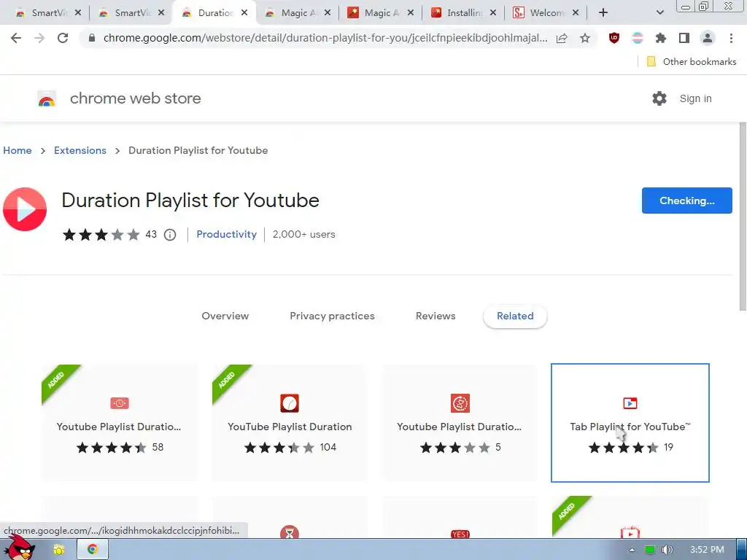Expand the tab search dropdown arrow
Screen dimensions: 747x560
coord(659,12)
